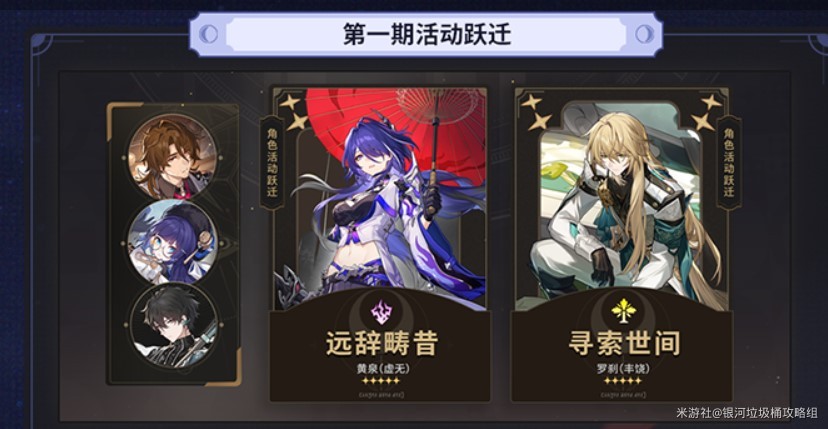Click the yellow Abundance path icon
The height and width of the screenshot is (429, 828).
[624, 311]
